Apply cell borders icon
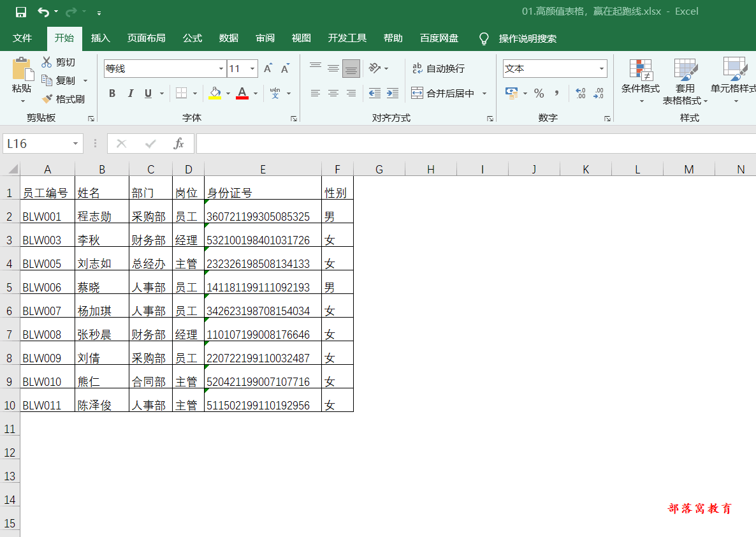Image resolution: width=756 pixels, height=537 pixels. tap(181, 93)
